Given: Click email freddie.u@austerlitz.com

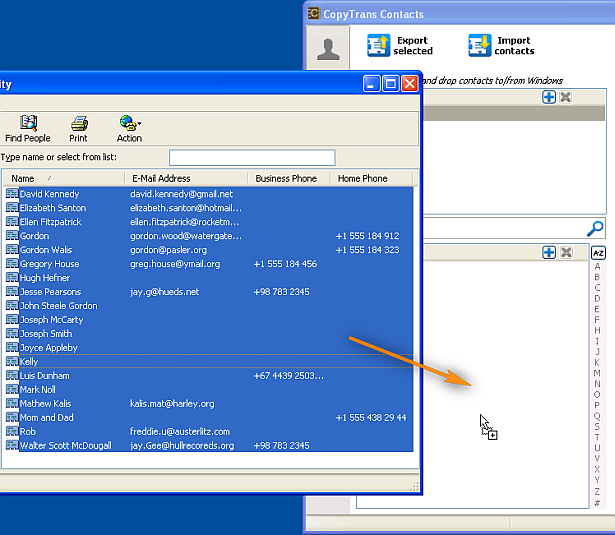Looking at the screenshot, I should [180, 431].
